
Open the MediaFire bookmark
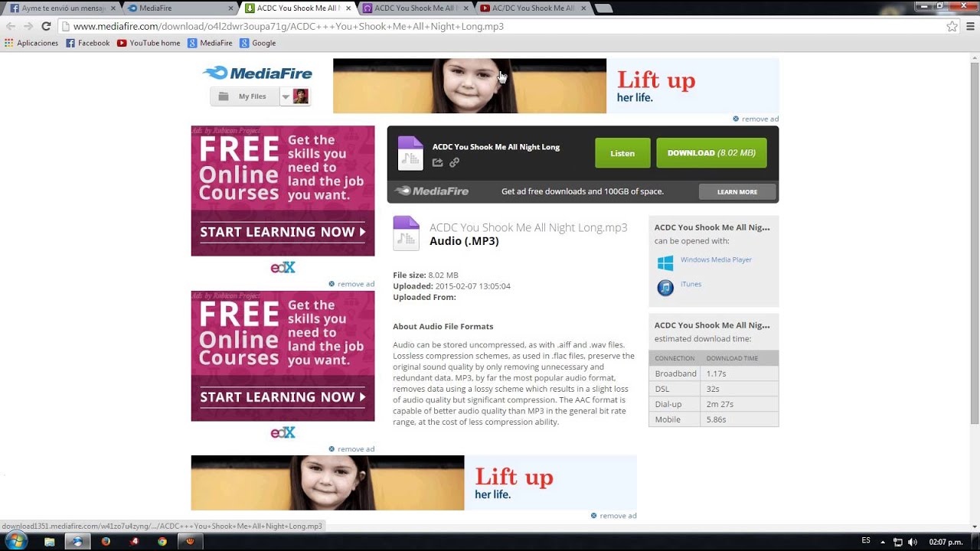(x=210, y=43)
